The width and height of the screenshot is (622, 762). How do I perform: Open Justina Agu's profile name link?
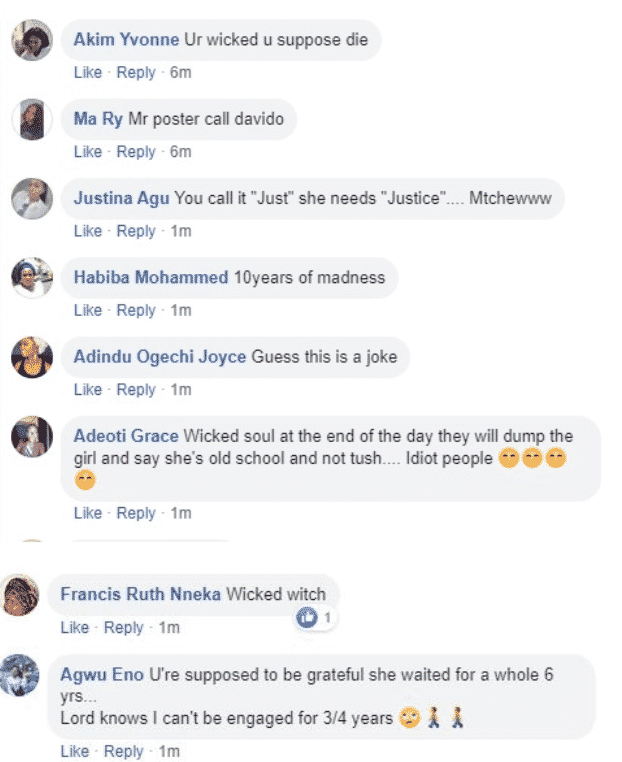click(122, 198)
